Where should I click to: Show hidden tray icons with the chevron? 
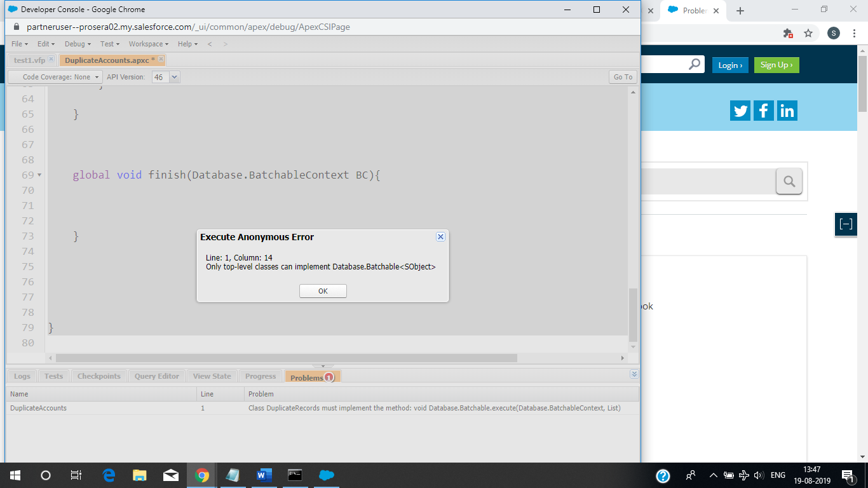coord(714,475)
